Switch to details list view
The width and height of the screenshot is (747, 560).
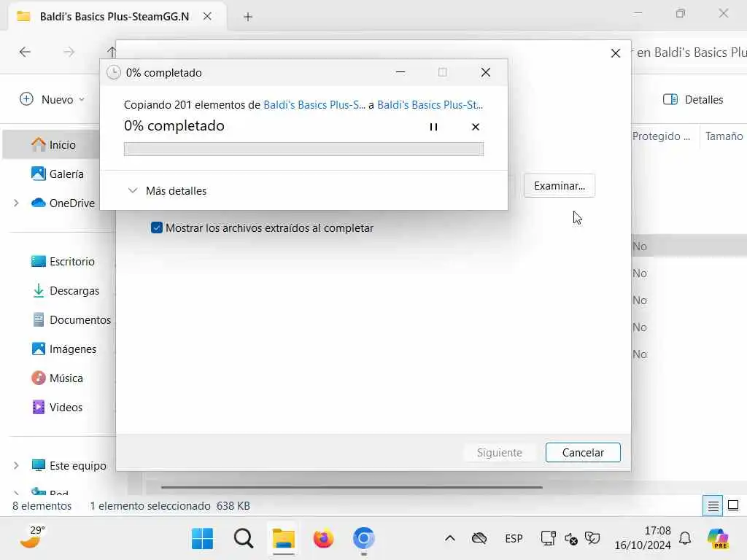[x=713, y=506]
